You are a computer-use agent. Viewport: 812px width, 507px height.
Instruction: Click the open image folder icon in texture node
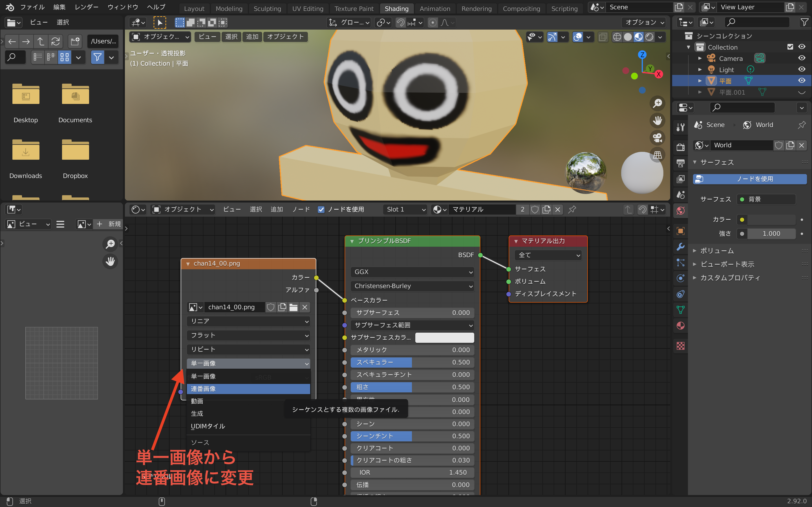coord(293,307)
